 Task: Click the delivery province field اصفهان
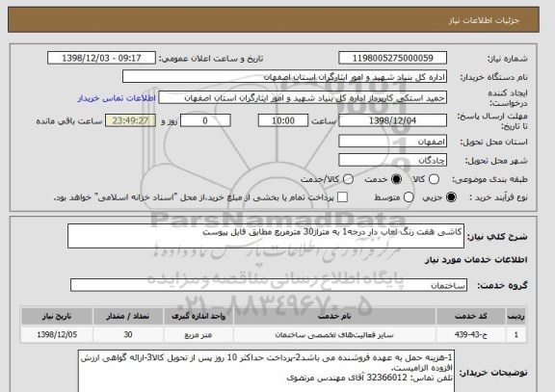[x=392, y=142]
